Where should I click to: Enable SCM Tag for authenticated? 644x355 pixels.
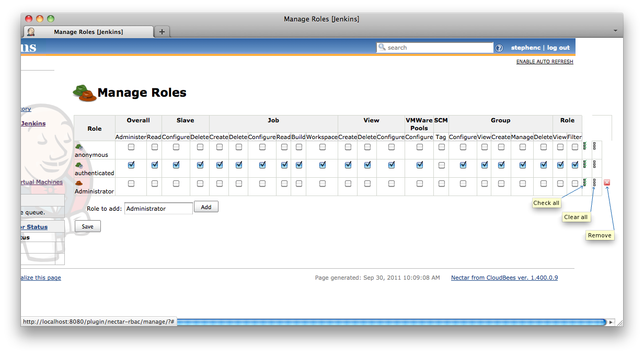442,165
